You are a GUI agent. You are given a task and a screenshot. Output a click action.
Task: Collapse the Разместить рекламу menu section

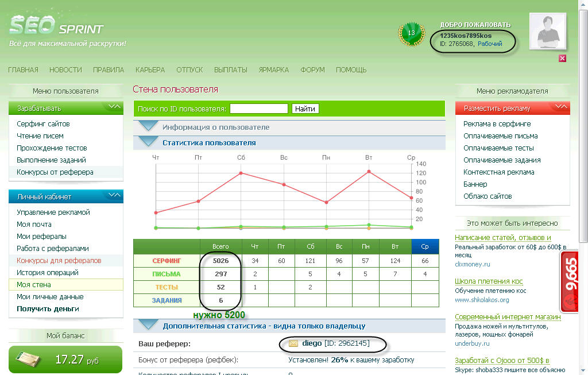coord(561,107)
